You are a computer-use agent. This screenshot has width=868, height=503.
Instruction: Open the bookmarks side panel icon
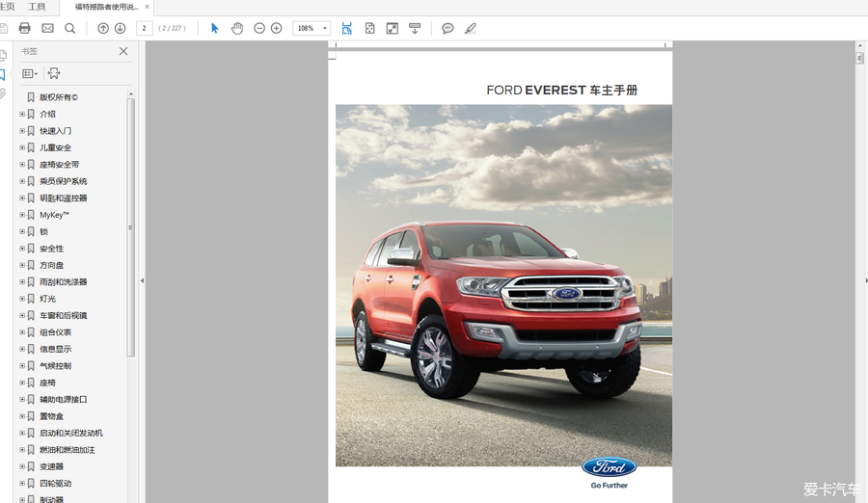coord(2,75)
